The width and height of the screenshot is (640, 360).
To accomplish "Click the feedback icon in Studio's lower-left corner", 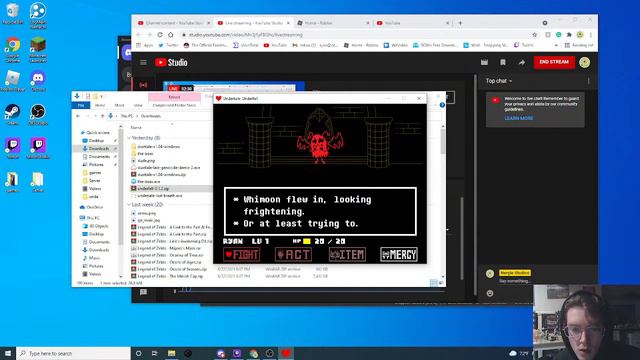I will pyautogui.click(x=143, y=292).
